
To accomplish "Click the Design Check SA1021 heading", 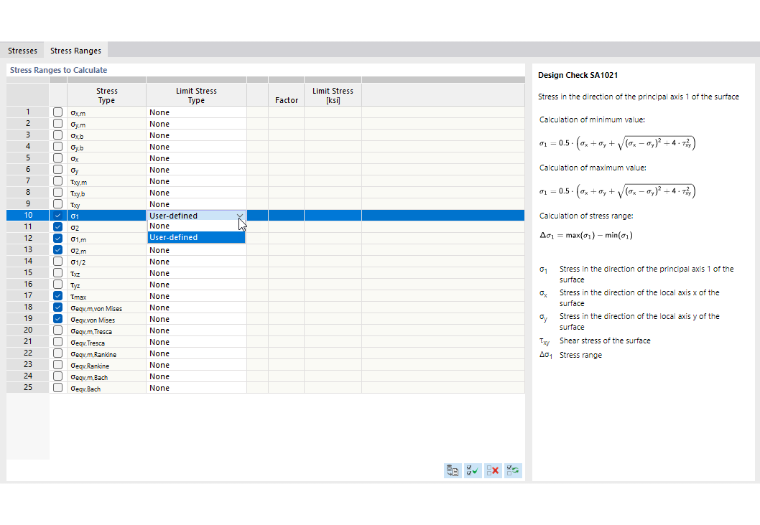I will (x=578, y=75).
